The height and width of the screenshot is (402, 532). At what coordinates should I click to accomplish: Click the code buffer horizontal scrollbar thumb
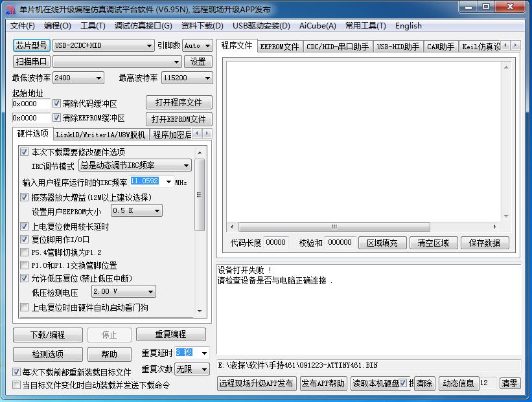[334, 227]
